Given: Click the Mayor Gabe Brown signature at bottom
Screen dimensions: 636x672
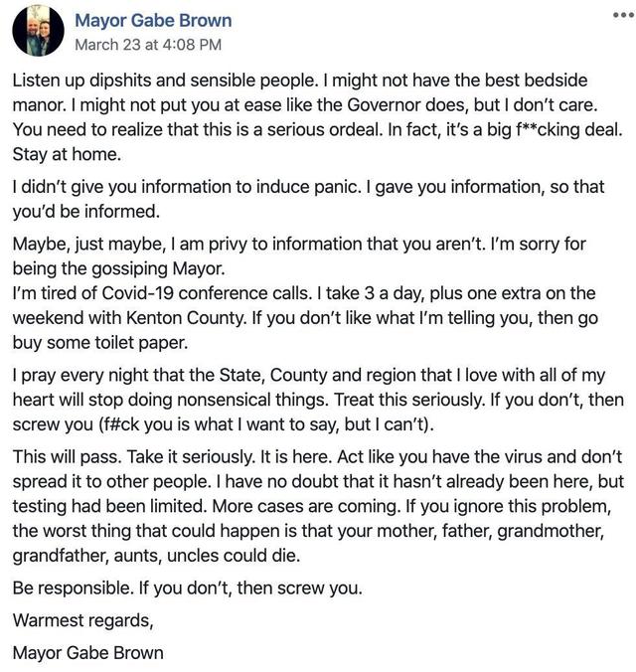Looking at the screenshot, I should [87, 653].
